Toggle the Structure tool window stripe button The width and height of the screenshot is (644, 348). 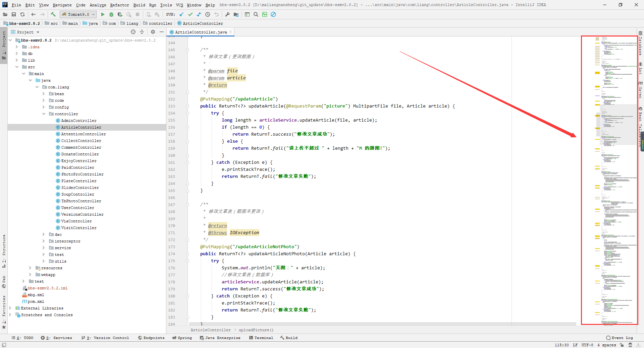pos(4,251)
